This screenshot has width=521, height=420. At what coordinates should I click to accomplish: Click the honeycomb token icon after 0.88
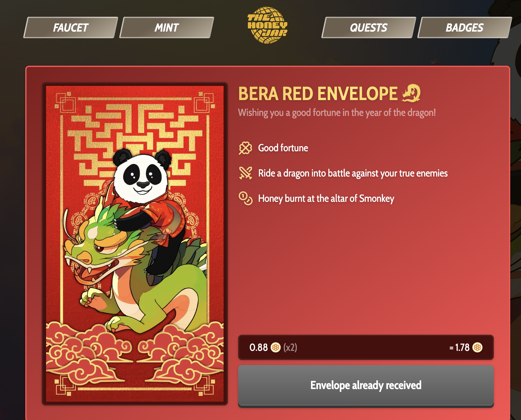click(x=276, y=347)
